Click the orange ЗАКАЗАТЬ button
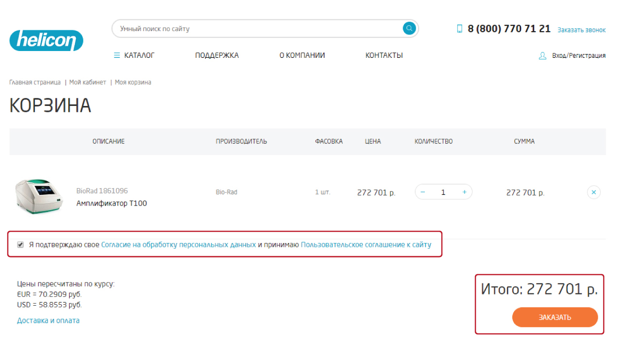This screenshot has width=630, height=364. tap(555, 317)
